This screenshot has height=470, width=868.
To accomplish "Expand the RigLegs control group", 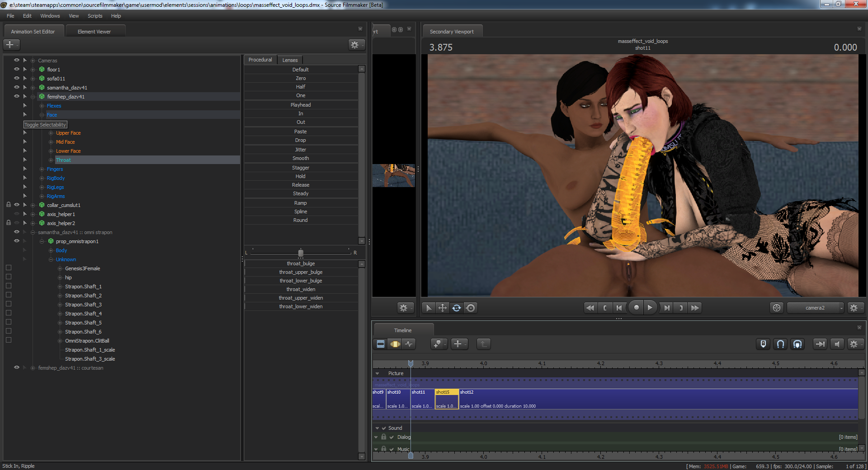I will 42,187.
